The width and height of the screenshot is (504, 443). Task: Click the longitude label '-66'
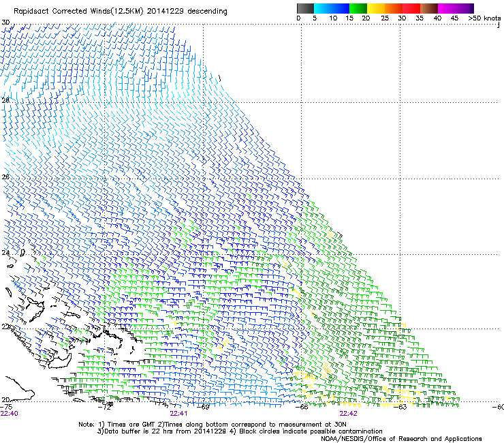(x=302, y=407)
